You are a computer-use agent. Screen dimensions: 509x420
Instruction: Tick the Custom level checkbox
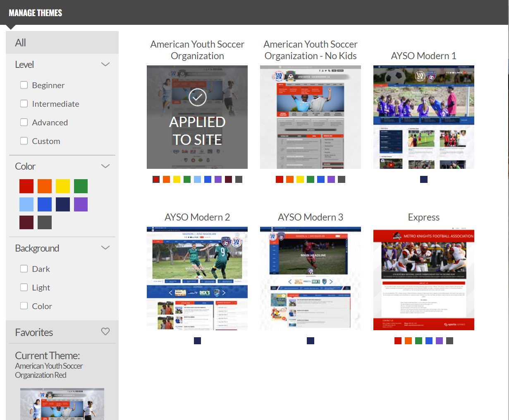(x=24, y=141)
